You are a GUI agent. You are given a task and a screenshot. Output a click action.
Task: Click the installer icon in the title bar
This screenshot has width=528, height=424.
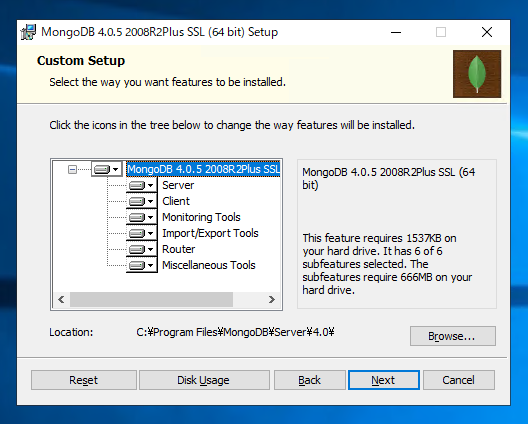(28, 32)
